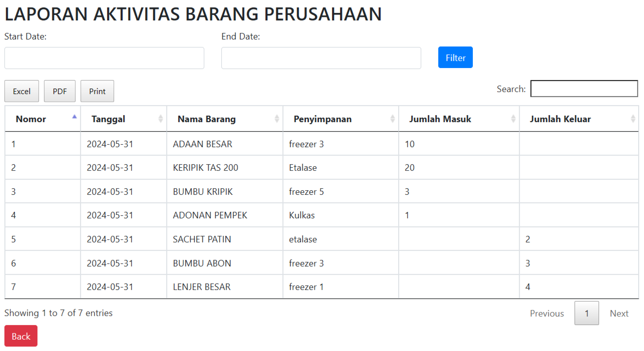Sort by Jumlah Masuk column arrows
Screen dimensions: 644x351
(x=513, y=119)
